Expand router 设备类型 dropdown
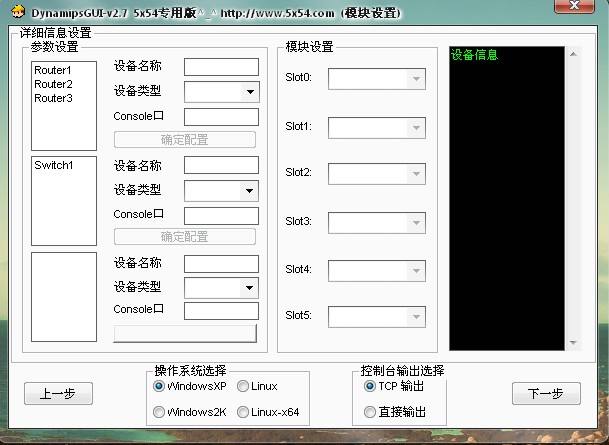This screenshot has height=445, width=609. tap(250, 92)
